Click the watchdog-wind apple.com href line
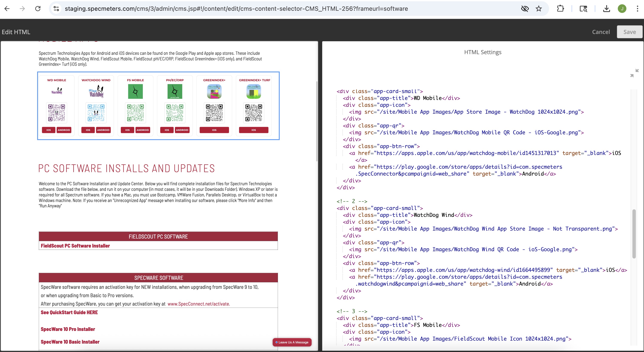This screenshot has width=644, height=352. pyautogui.click(x=488, y=270)
